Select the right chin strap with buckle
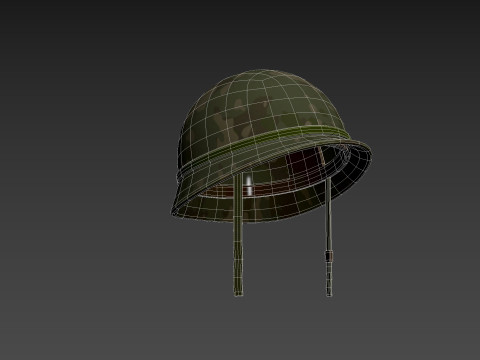The image size is (480, 360). tap(328, 237)
